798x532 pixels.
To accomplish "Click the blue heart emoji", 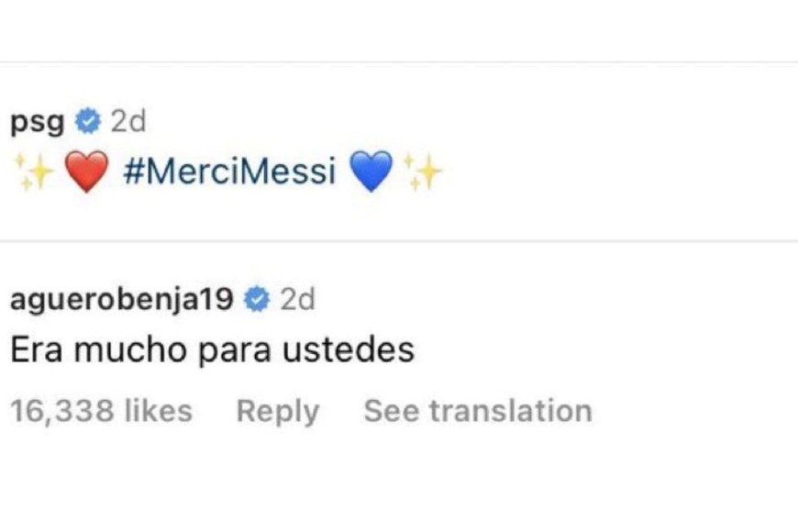I will click(x=371, y=172).
